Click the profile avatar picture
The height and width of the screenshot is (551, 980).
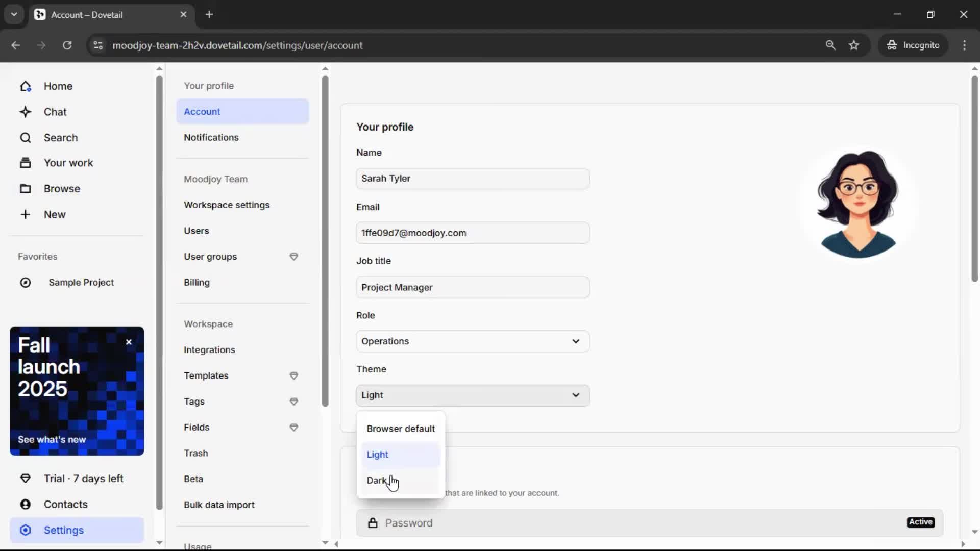[x=858, y=204]
